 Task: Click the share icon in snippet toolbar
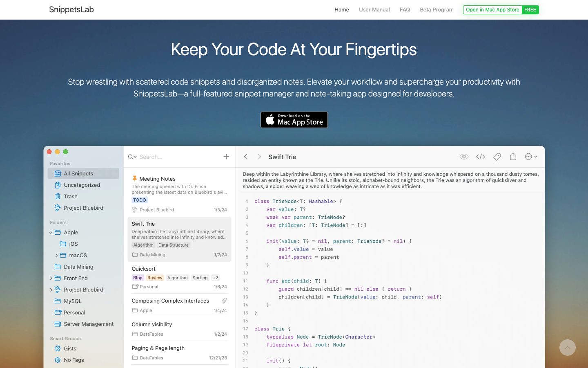coord(513,157)
